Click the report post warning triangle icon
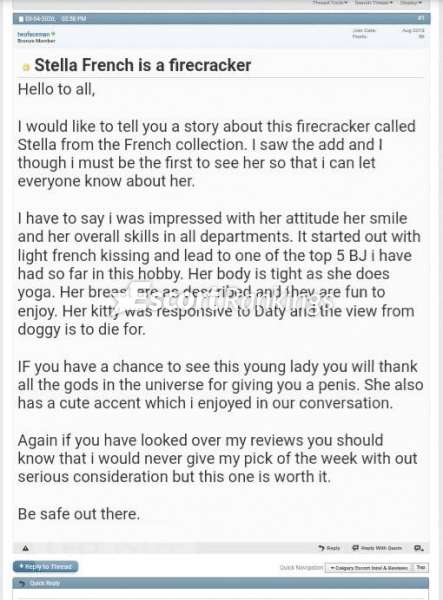 (x=26, y=548)
